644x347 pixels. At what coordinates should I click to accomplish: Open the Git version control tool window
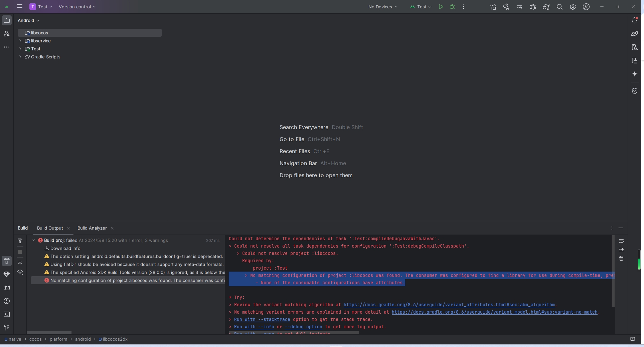[x=7, y=328]
